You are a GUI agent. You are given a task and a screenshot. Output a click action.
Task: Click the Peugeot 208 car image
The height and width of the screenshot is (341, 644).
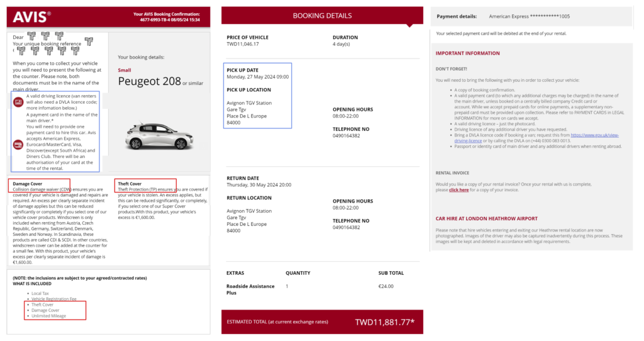click(159, 135)
